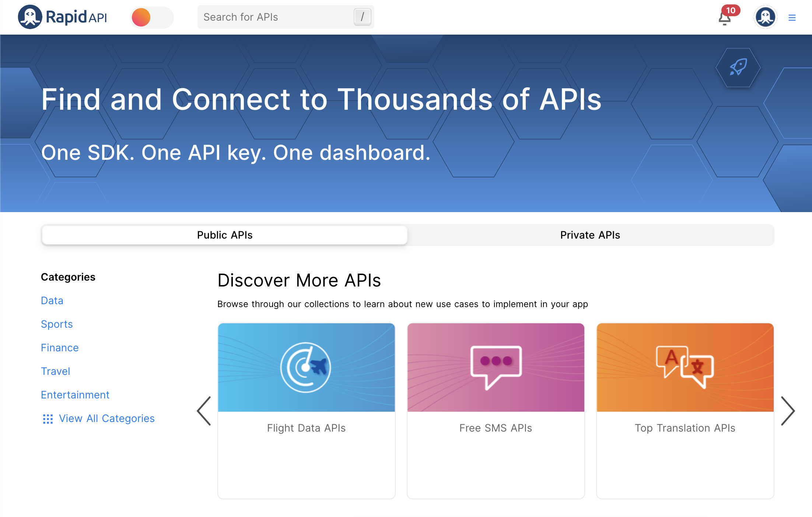Switch to the Private APIs tab

coord(590,235)
